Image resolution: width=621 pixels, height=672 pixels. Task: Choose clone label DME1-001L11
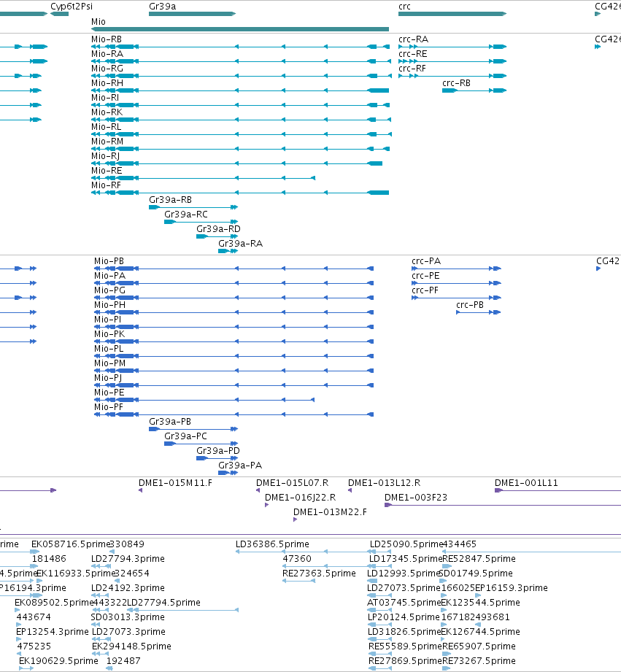[526, 483]
